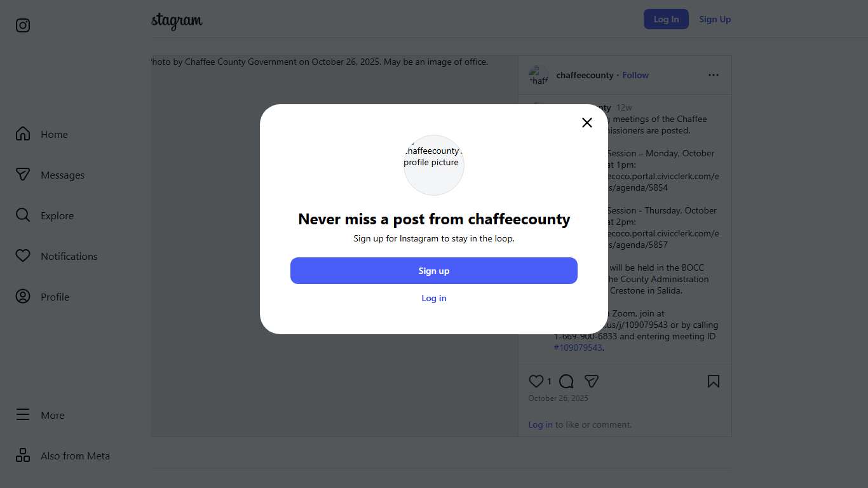The width and height of the screenshot is (868, 488).
Task: Open Notifications heart icon
Action: coord(23,256)
